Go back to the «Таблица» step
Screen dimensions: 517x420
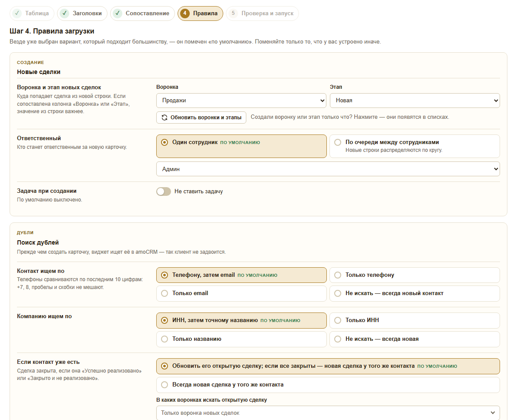pos(32,13)
